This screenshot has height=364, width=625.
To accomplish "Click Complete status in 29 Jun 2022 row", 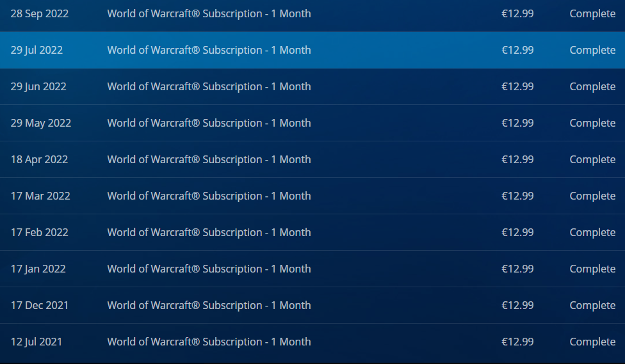I will [x=592, y=87].
